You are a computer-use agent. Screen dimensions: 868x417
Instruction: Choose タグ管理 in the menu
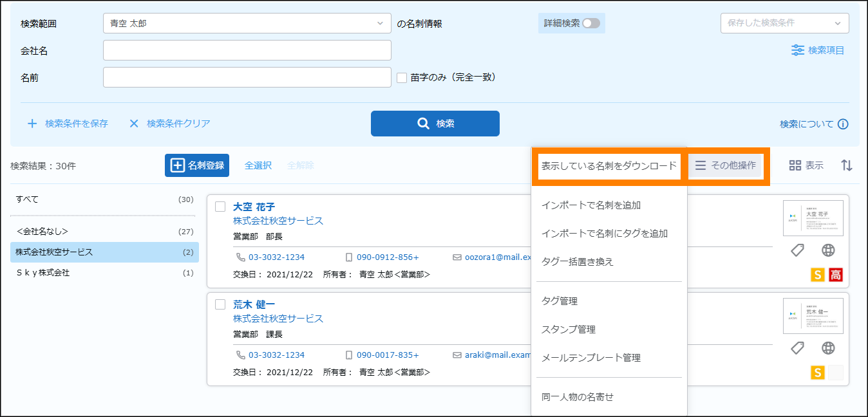pos(560,301)
